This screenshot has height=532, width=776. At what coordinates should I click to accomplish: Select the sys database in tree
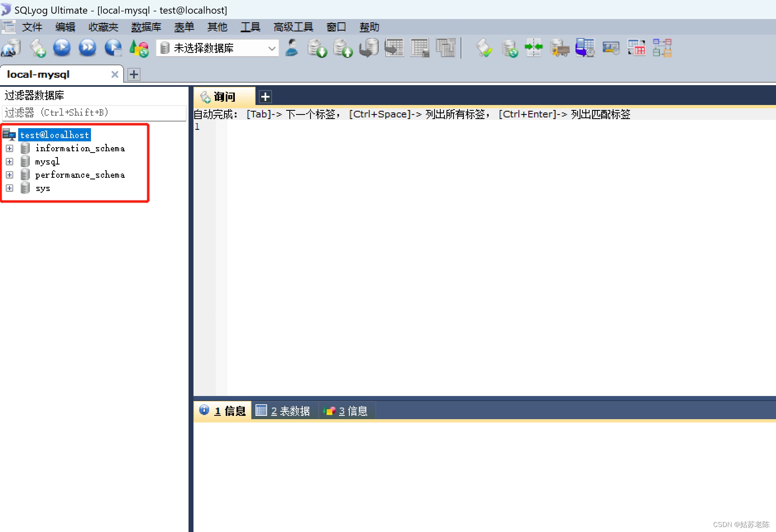[43, 188]
